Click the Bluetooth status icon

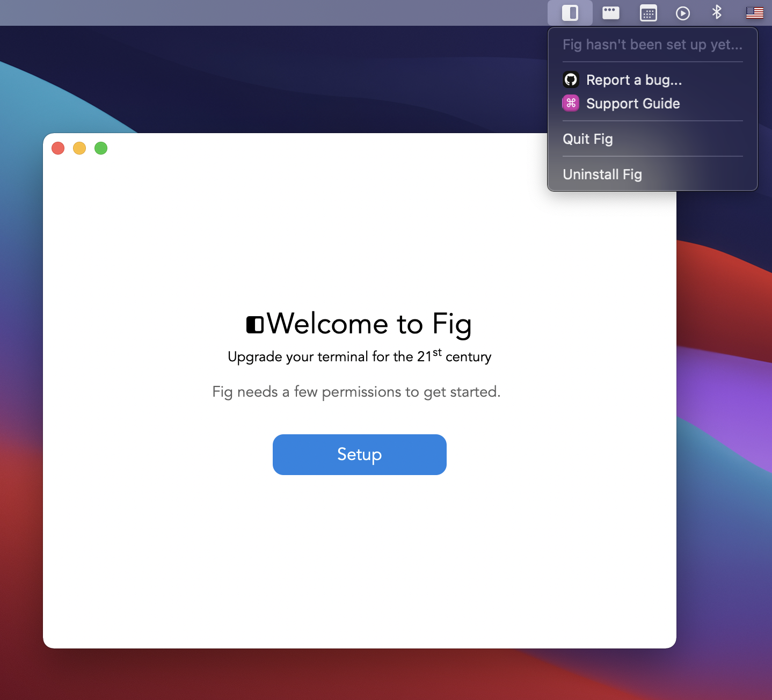[717, 13]
